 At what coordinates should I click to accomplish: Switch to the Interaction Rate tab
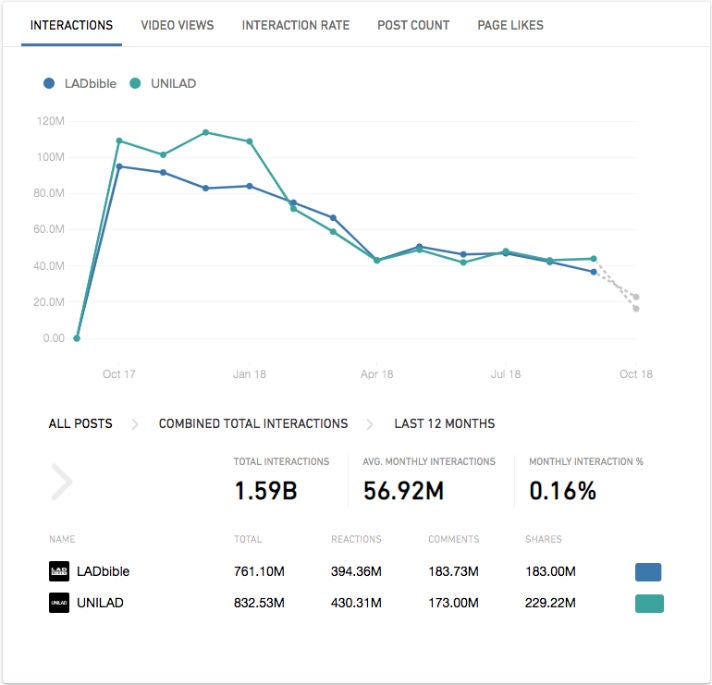coord(295,25)
